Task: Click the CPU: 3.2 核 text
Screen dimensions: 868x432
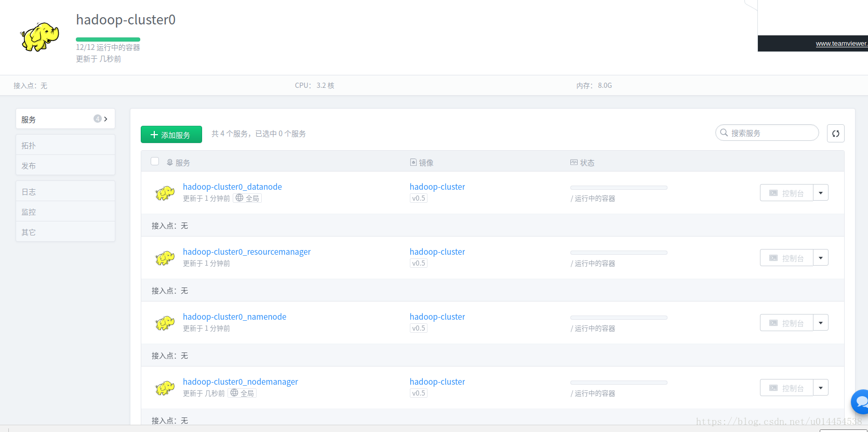Action: 315,85
